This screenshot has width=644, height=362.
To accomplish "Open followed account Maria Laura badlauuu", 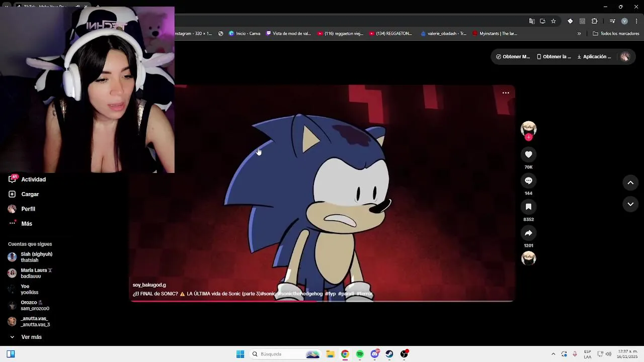I will 30,273.
